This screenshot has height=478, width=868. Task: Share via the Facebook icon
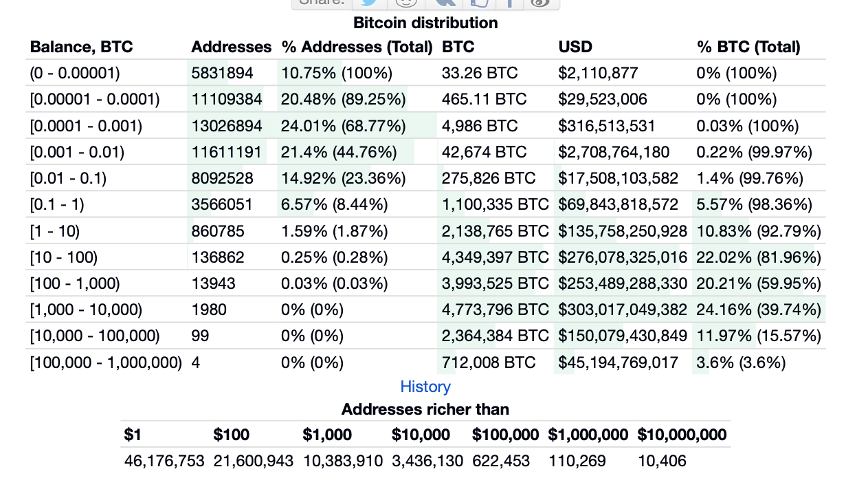(x=511, y=3)
